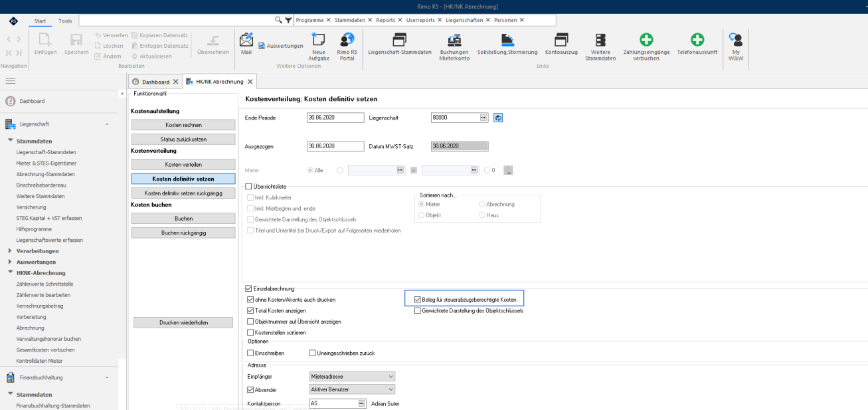Click Kosten definitiv setzen rückgängig
Viewport: 868px width, 410px height.
click(183, 193)
